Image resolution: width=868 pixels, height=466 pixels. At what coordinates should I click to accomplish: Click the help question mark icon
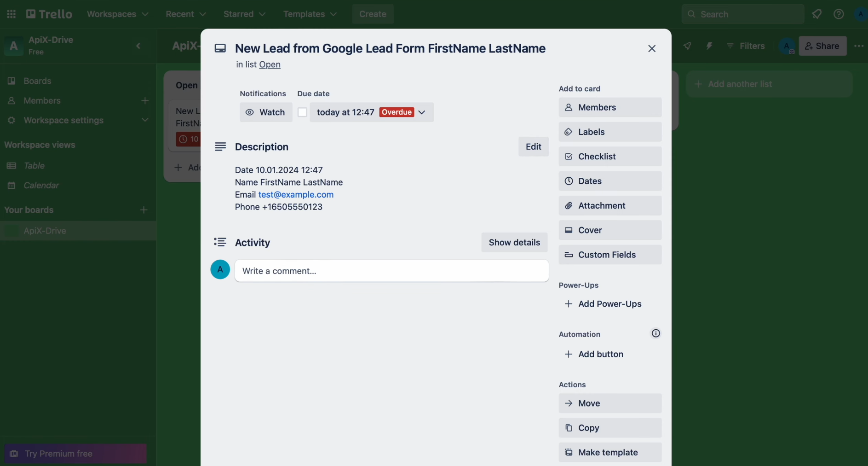click(x=839, y=14)
